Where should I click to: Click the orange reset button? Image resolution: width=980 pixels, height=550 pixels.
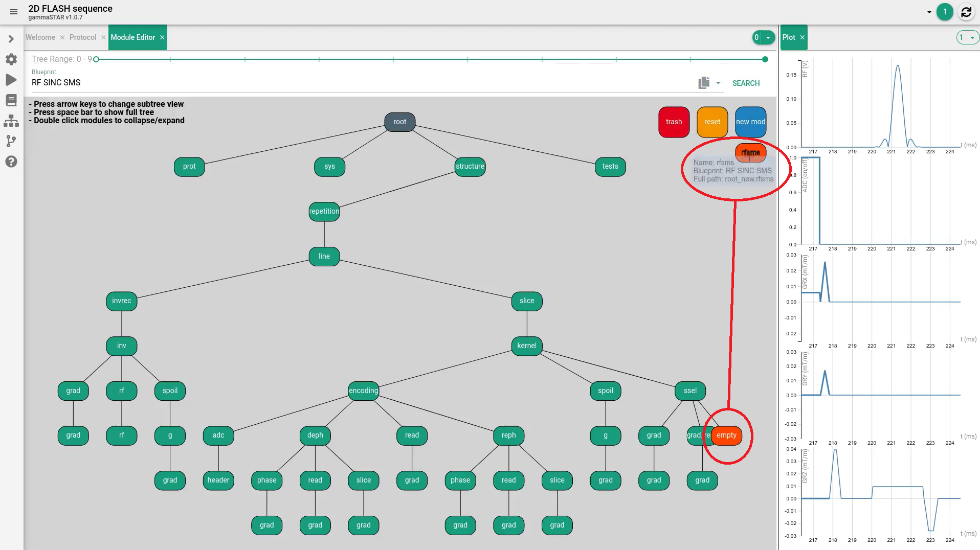(712, 122)
